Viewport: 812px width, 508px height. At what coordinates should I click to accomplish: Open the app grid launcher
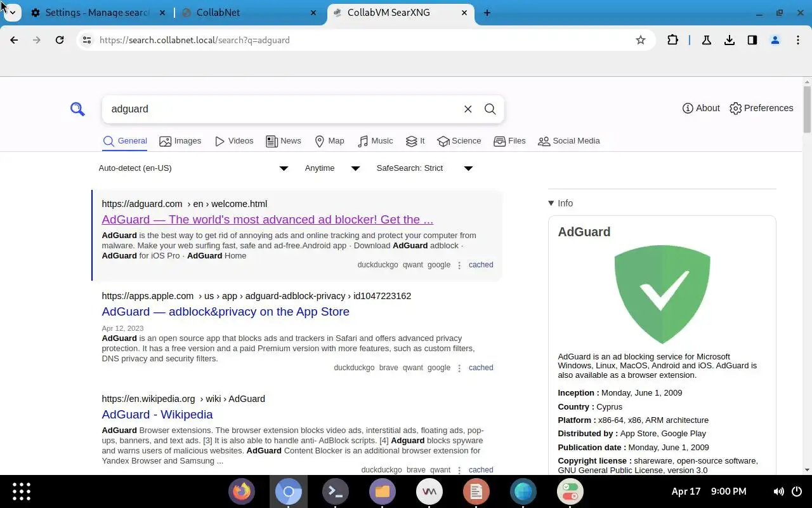22,491
